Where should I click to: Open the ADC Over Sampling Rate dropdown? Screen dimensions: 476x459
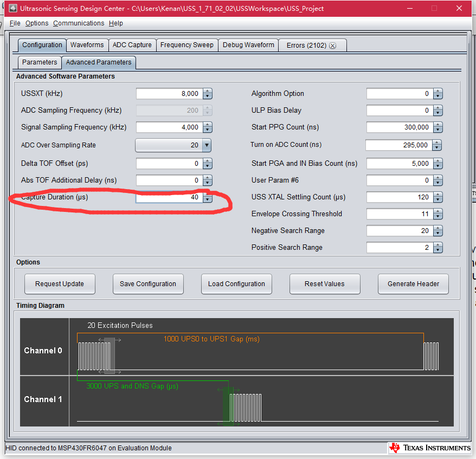(x=173, y=145)
